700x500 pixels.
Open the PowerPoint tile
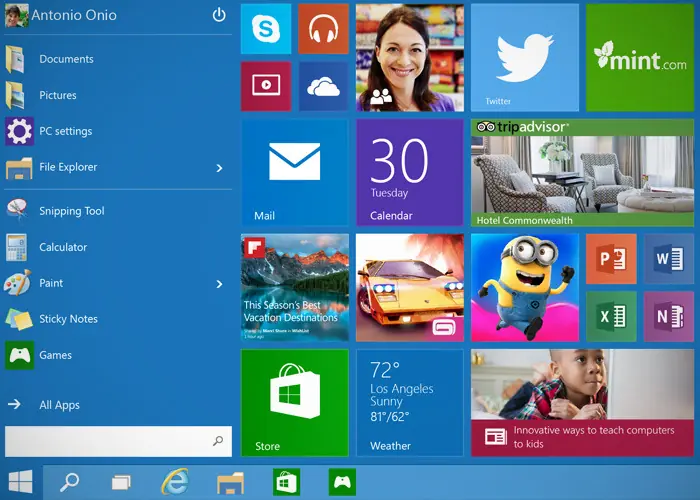(x=611, y=259)
